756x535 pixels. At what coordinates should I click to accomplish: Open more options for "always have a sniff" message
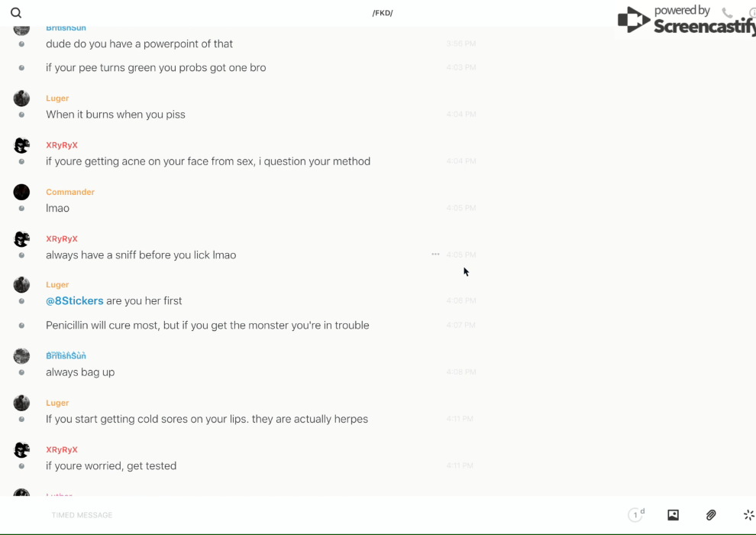coord(435,255)
